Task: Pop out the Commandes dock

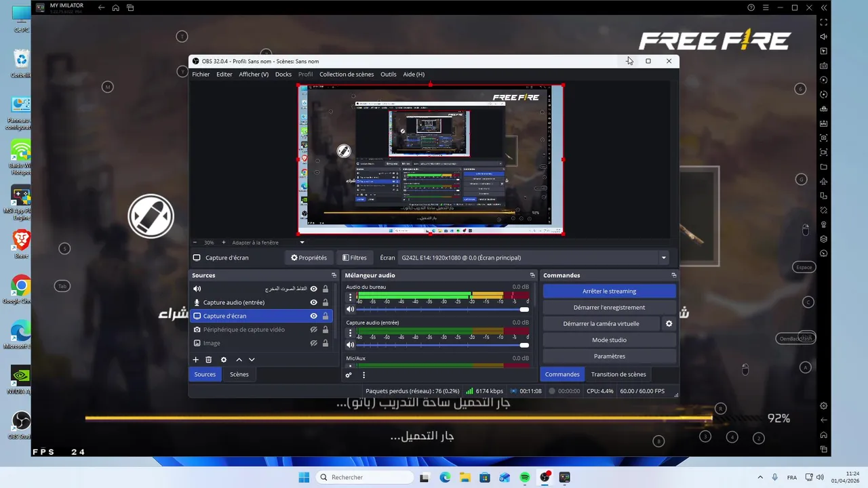Action: 673,275
